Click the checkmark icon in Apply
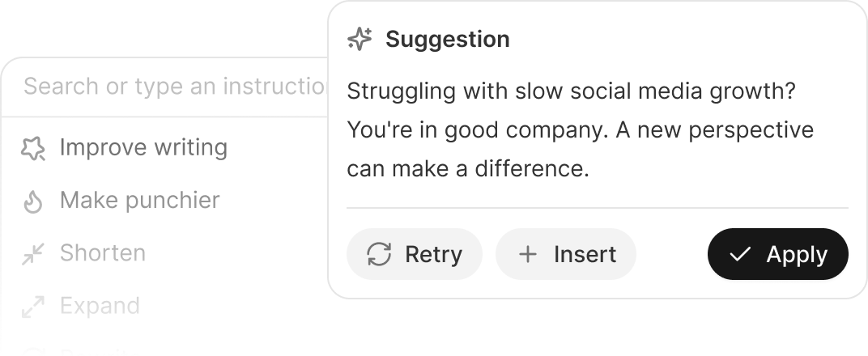This screenshot has height=356, width=868. [740, 254]
